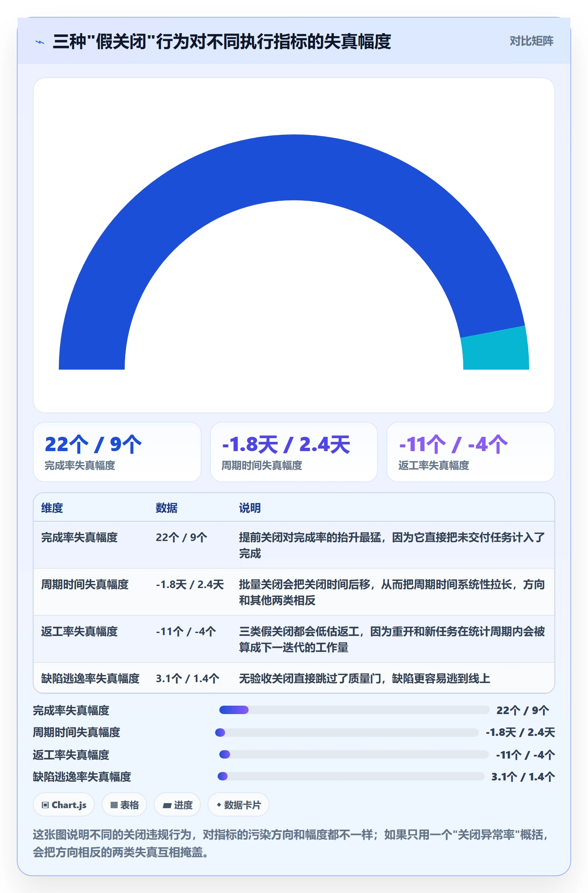Click the 返工率失真幅度 progress bar

coord(354,754)
